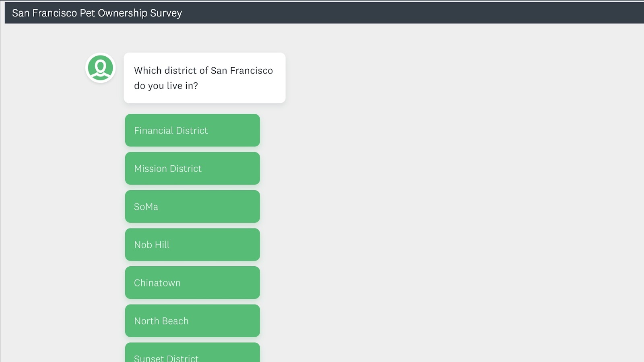Respond with the North Beach button
This screenshot has height=362, width=644.
(192, 321)
